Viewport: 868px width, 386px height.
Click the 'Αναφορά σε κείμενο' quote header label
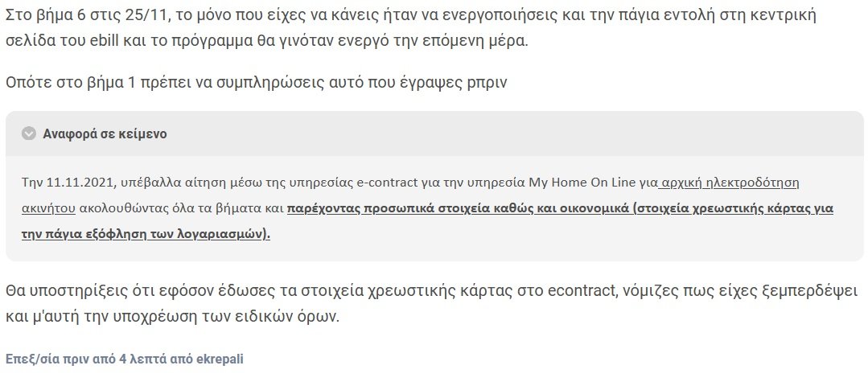105,133
